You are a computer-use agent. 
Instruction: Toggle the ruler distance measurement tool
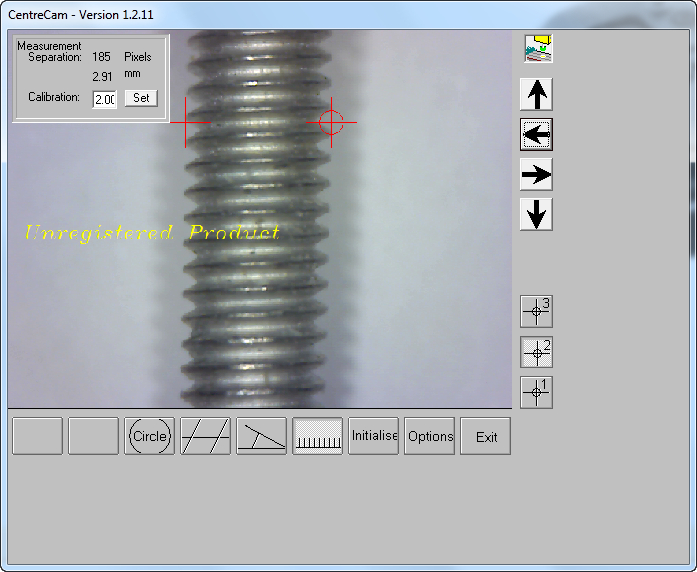coord(317,436)
